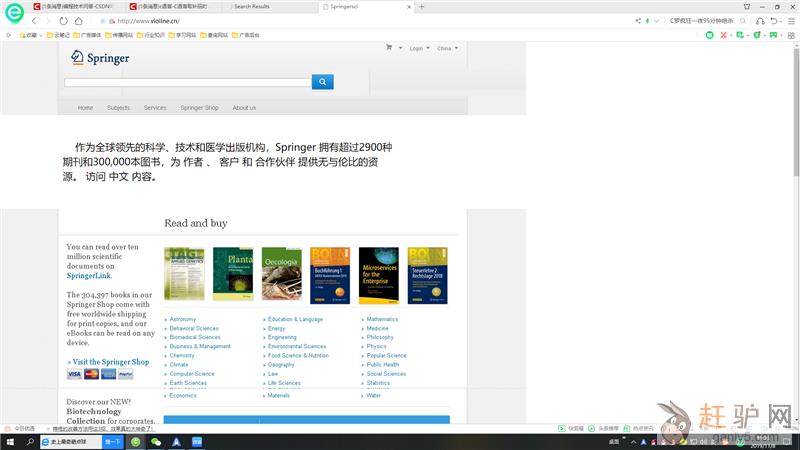
Task: Open the shopping cart icon
Action: point(390,48)
